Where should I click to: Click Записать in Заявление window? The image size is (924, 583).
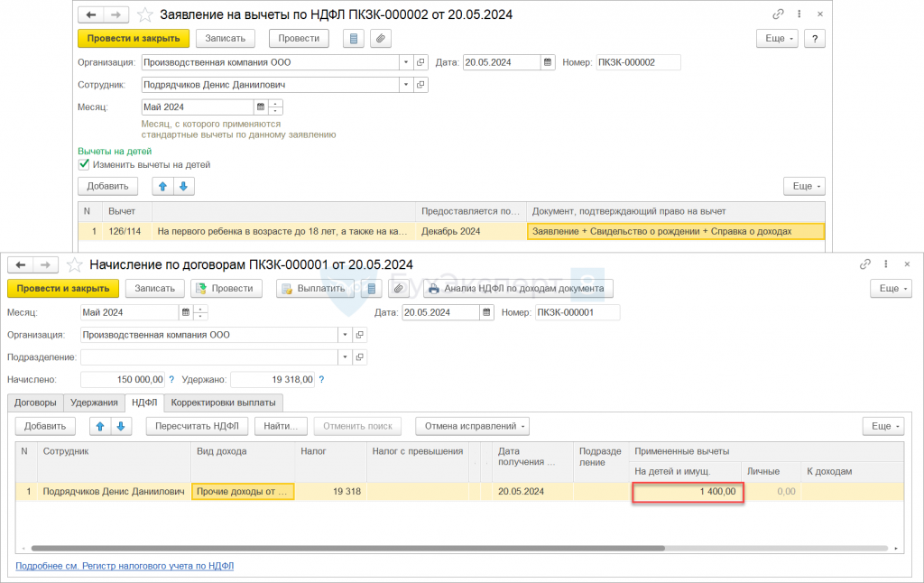click(225, 38)
